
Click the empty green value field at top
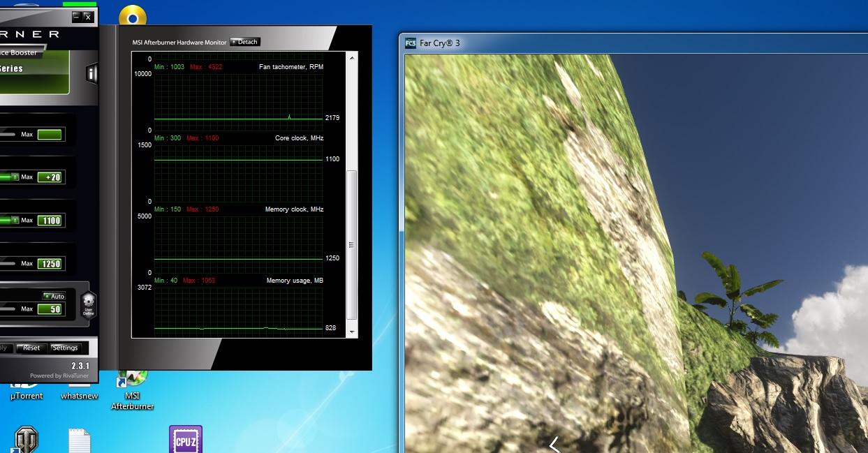(50, 134)
